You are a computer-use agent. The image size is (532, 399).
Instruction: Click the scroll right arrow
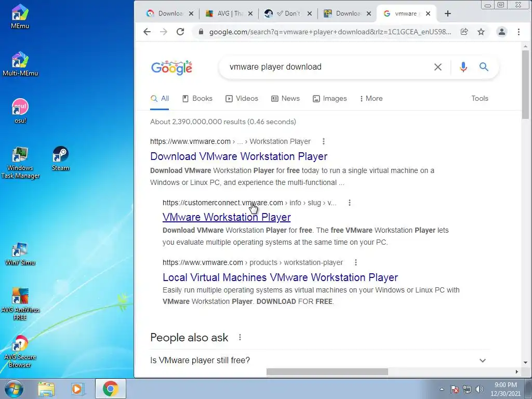[x=516, y=372]
